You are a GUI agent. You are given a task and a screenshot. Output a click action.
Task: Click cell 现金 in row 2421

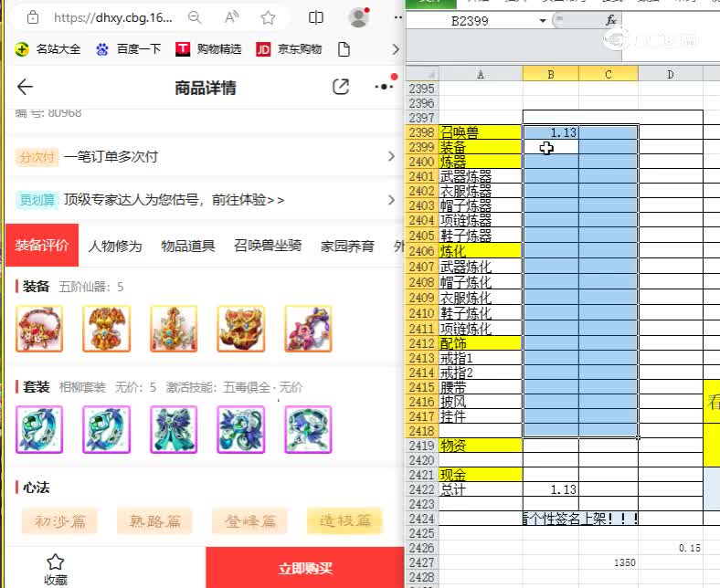[x=481, y=475]
